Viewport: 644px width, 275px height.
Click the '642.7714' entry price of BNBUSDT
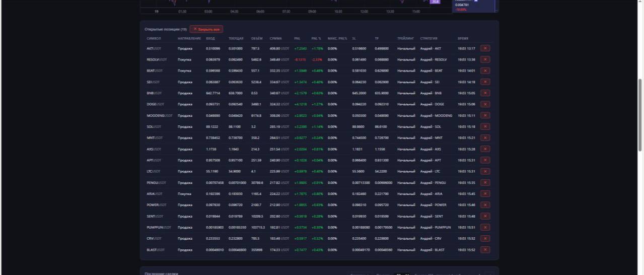(x=213, y=93)
